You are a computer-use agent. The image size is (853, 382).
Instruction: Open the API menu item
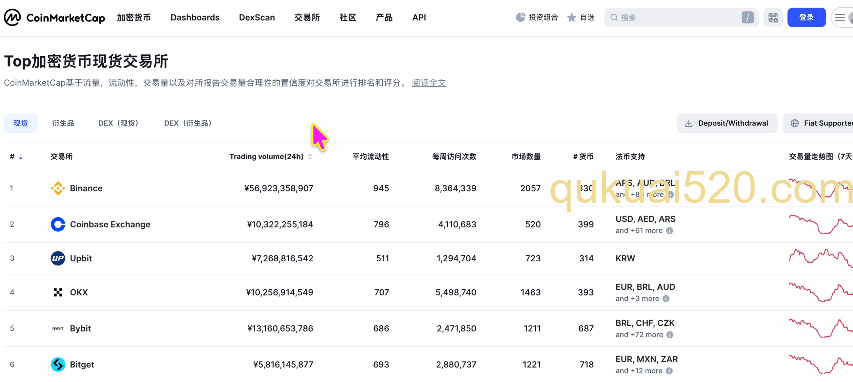(419, 17)
